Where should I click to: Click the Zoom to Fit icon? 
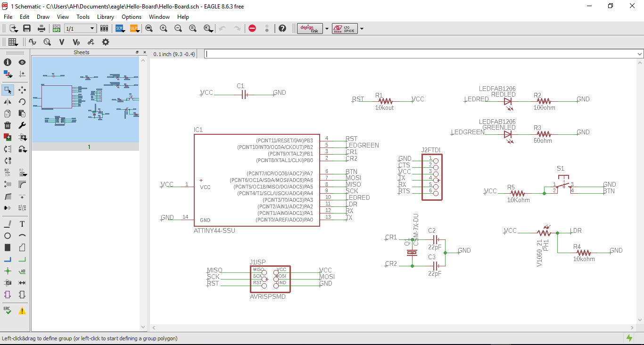(149, 28)
